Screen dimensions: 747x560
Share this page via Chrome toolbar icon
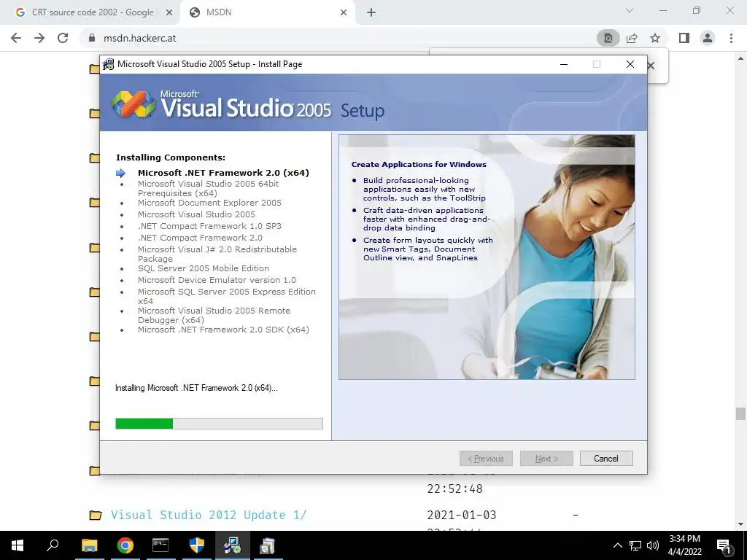(x=632, y=38)
